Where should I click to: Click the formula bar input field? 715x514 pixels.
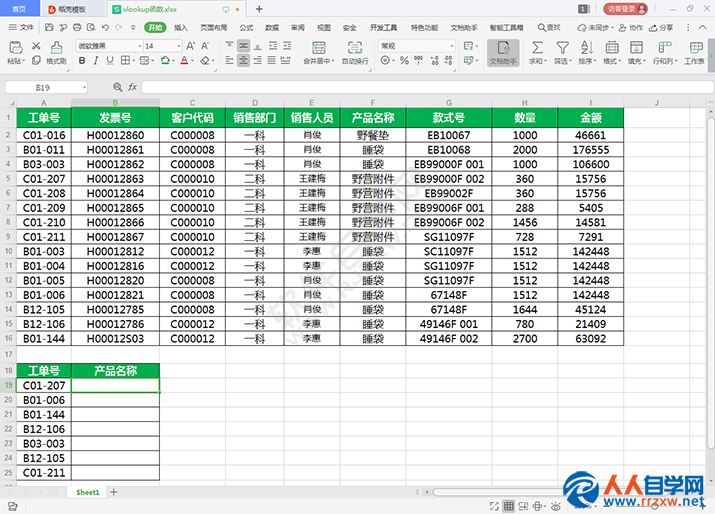(427, 87)
